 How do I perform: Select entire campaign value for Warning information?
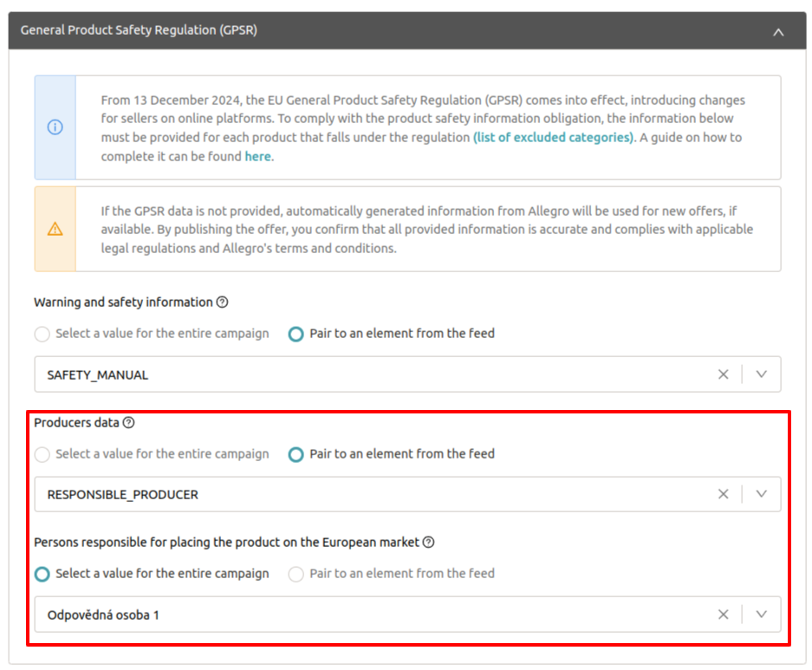point(42,334)
